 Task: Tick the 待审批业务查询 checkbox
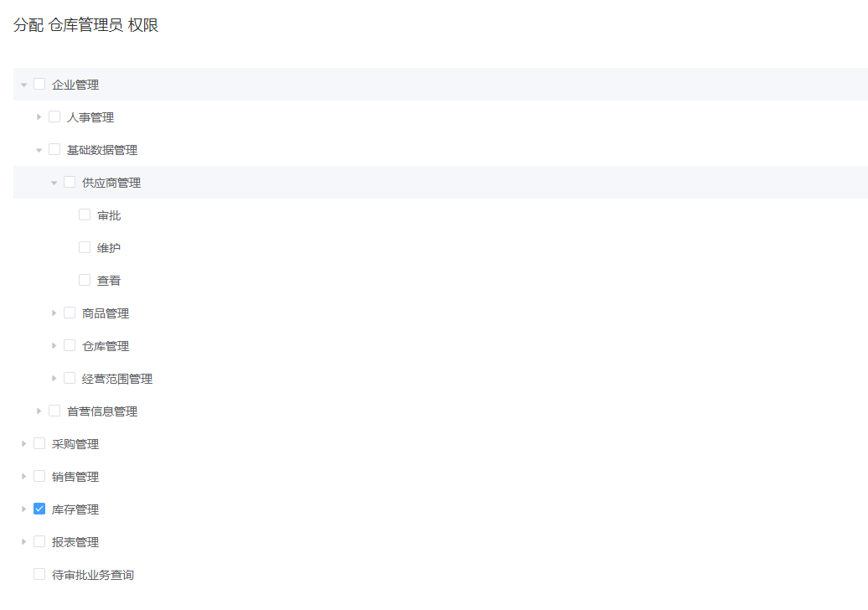coord(39,575)
